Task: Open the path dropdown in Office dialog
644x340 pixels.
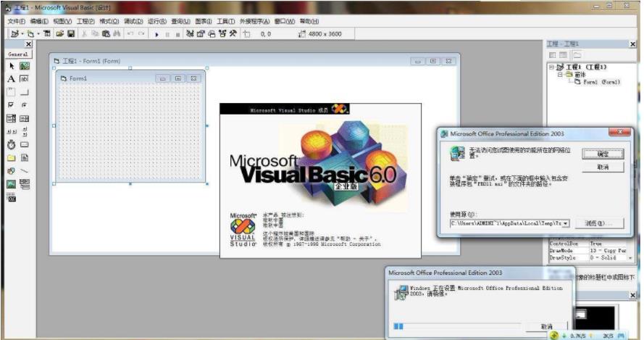Action: pyautogui.click(x=565, y=223)
